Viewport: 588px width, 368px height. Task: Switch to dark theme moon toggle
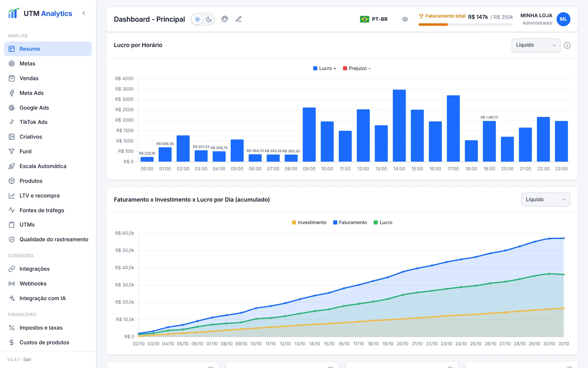point(209,19)
